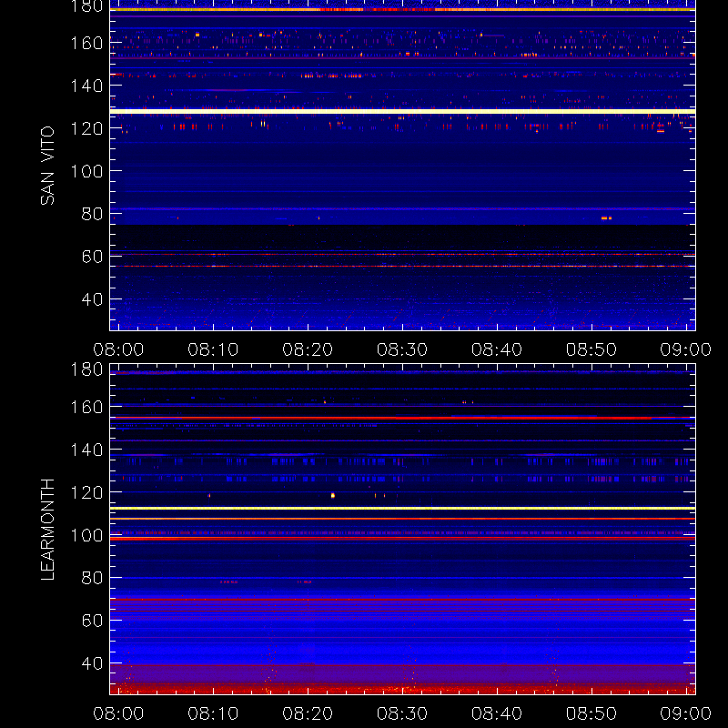Select the 140 label on San Vito axis
Screen dimensions: 728x728
86,86
